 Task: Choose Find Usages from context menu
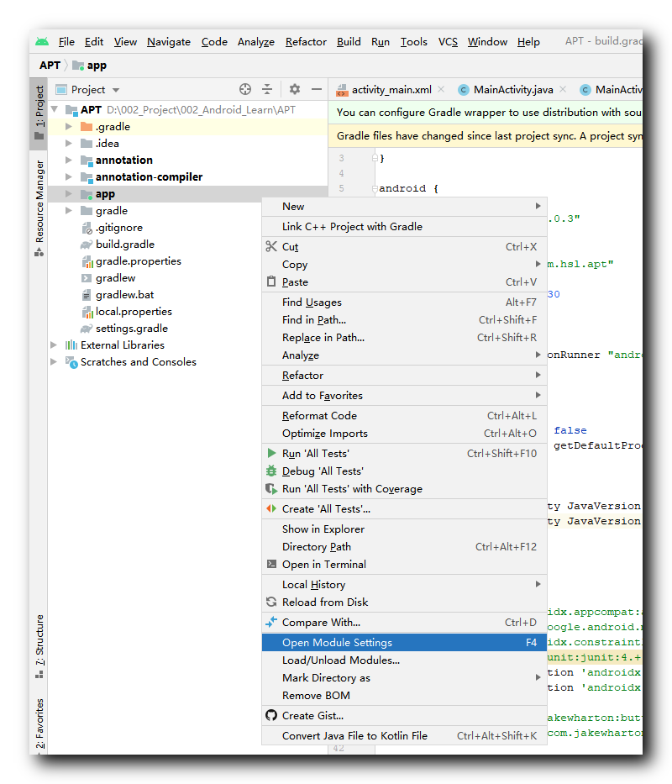(x=404, y=302)
